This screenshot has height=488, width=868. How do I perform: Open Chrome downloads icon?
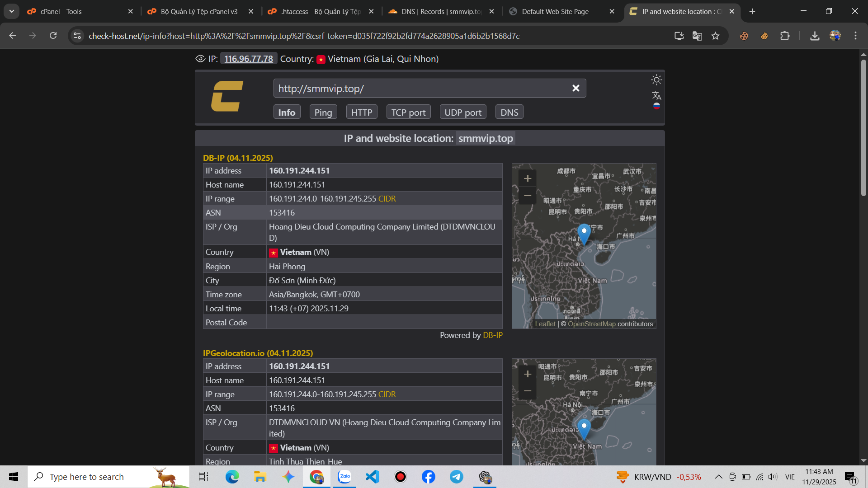pyautogui.click(x=815, y=36)
